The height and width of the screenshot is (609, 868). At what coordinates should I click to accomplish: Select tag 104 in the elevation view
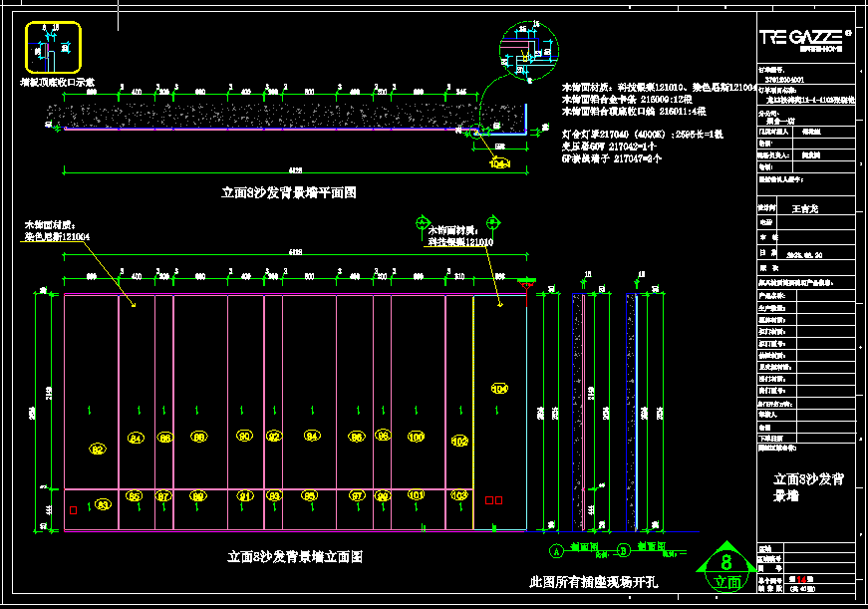[x=499, y=389]
